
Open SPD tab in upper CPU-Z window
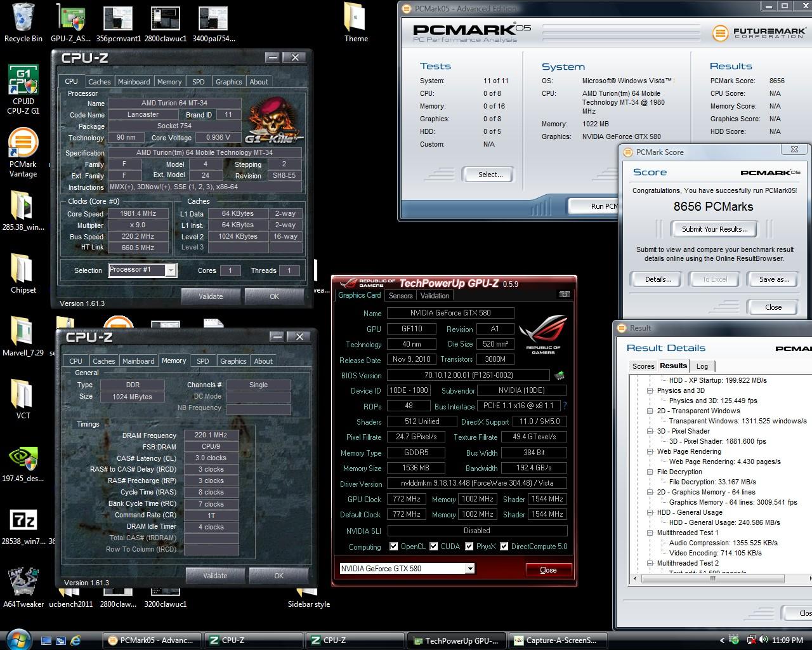point(199,81)
